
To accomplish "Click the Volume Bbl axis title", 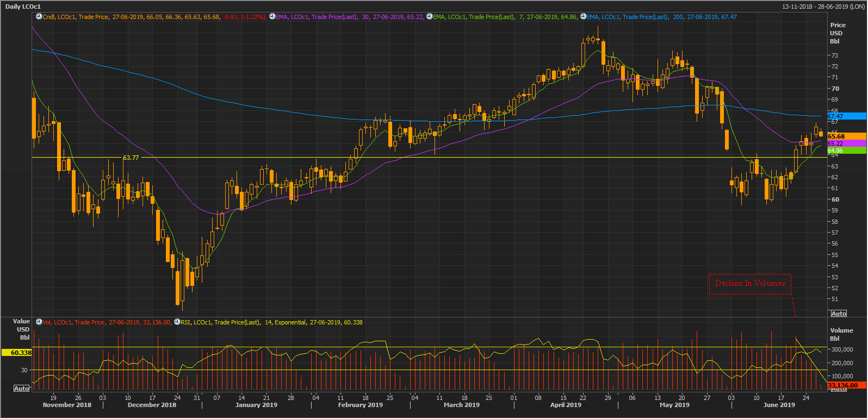I will coord(841,334).
